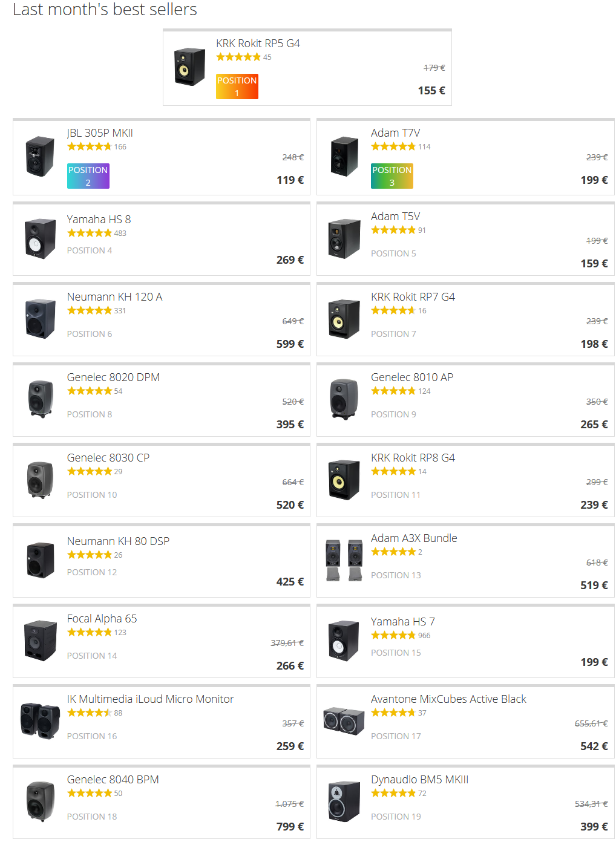This screenshot has width=616, height=842.
Task: Click the KRK Rokit RP7 G4 title
Action: coord(413,297)
